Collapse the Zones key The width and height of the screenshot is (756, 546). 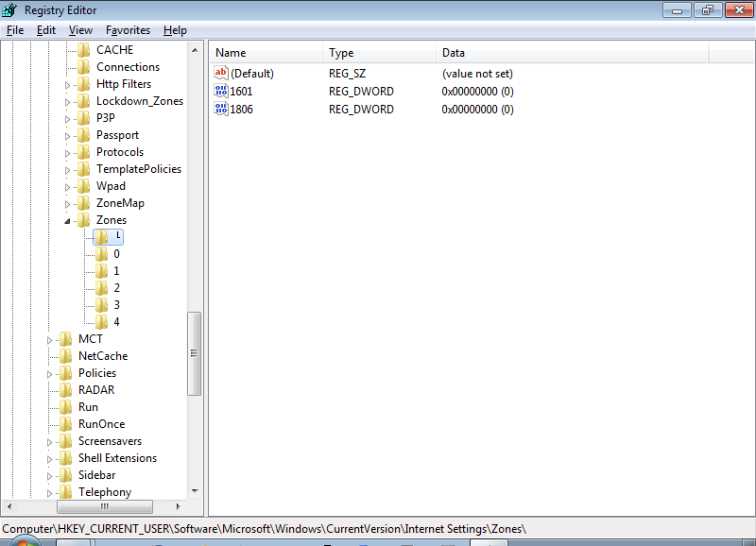(x=67, y=221)
